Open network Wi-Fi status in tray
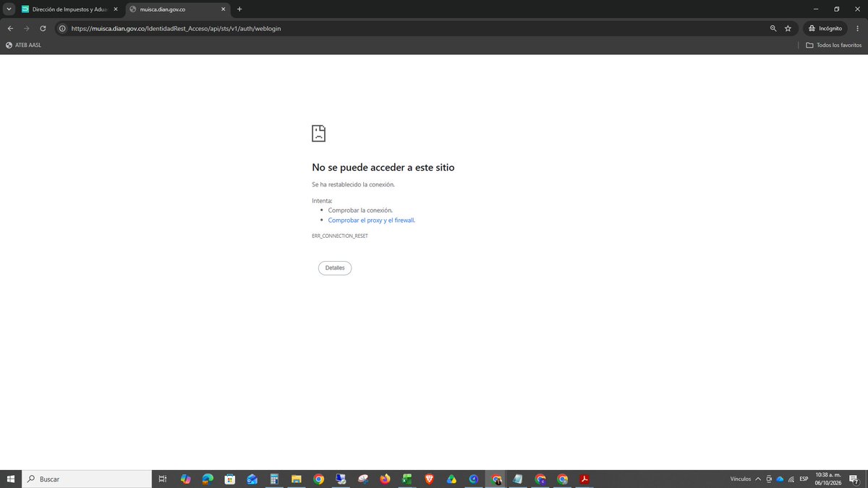The height and width of the screenshot is (488, 868). click(x=791, y=479)
